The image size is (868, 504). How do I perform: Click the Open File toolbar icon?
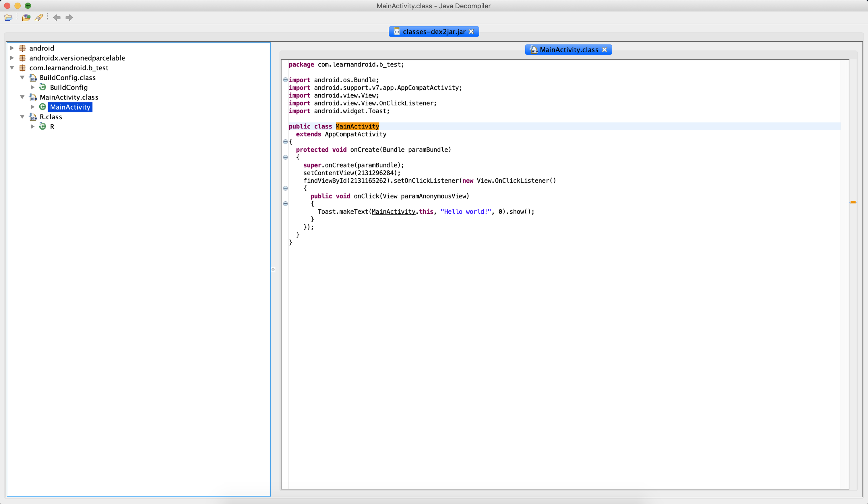pyautogui.click(x=8, y=17)
